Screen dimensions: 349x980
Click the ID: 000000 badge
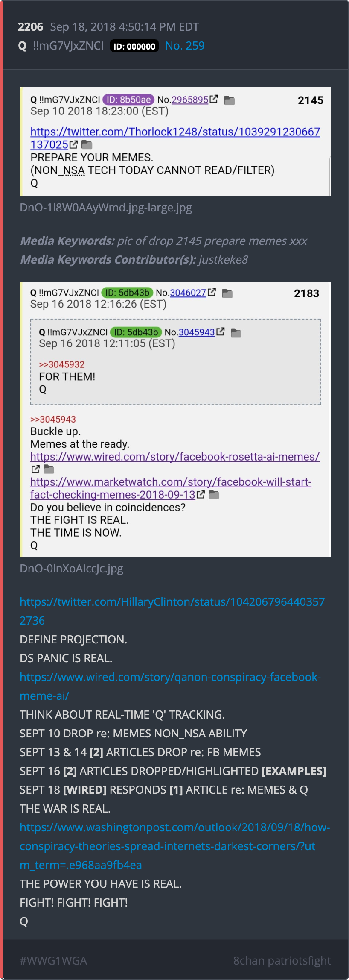point(134,46)
